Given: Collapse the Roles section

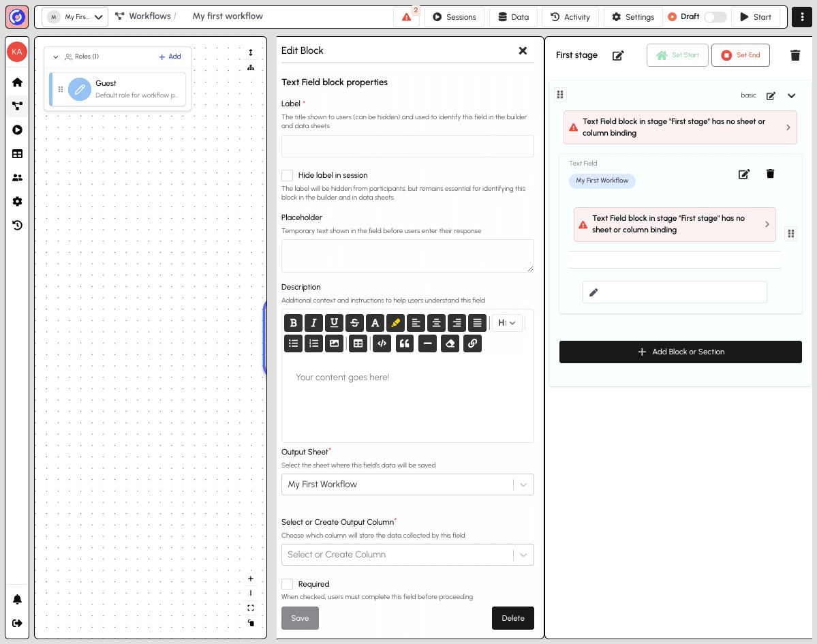Looking at the screenshot, I should pyautogui.click(x=56, y=57).
